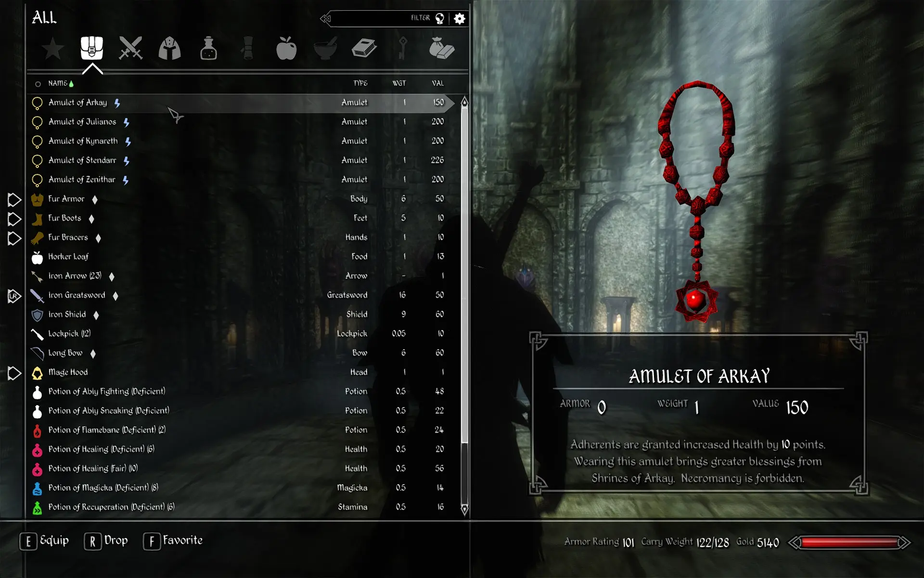
Task: Select the food category icon
Action: pos(285,47)
